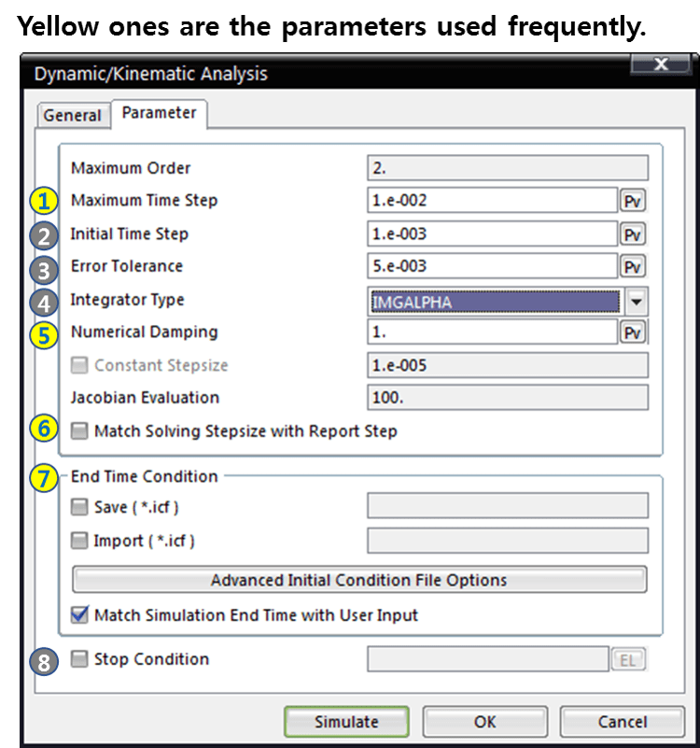The image size is (700, 748).
Task: Click the Stop Condition expression field
Action: point(488,659)
